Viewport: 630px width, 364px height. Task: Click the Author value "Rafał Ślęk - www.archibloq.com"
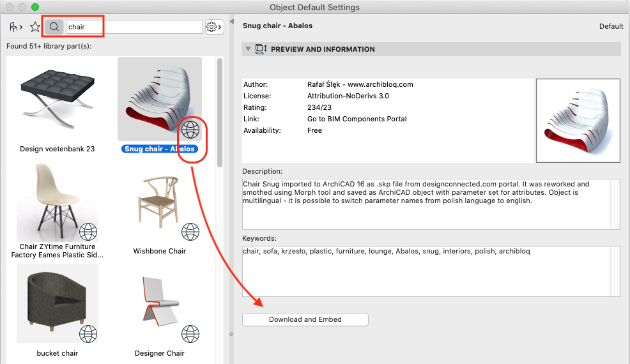coord(360,84)
